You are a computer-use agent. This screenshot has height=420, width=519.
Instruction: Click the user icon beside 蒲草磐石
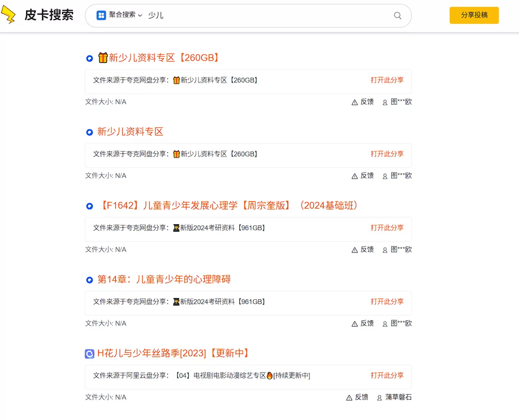pyautogui.click(x=379, y=397)
